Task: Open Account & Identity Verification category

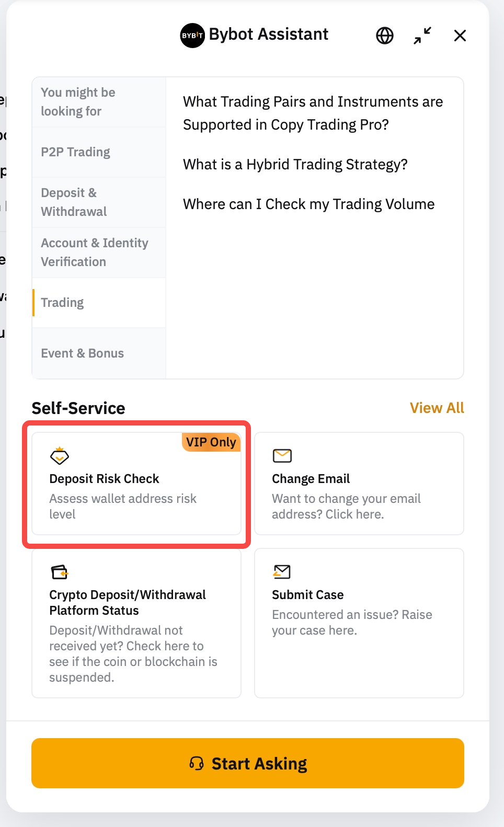Action: coord(95,252)
